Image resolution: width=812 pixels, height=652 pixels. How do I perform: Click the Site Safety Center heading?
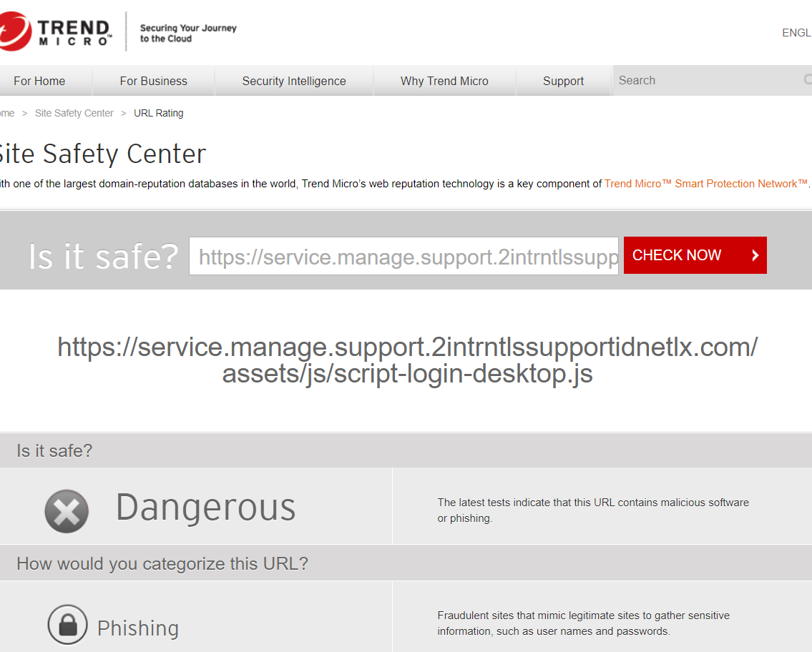coord(103,154)
